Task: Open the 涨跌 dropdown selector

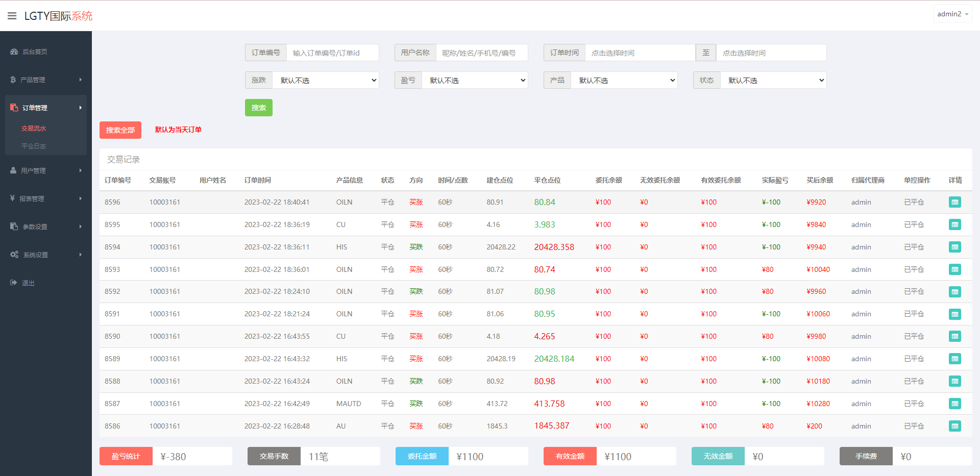Action: point(326,80)
